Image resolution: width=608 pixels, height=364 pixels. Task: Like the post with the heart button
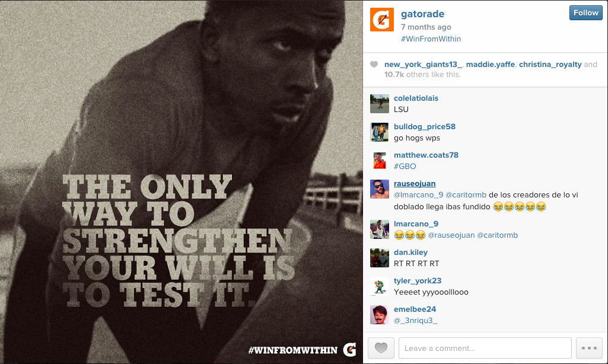pyautogui.click(x=381, y=348)
